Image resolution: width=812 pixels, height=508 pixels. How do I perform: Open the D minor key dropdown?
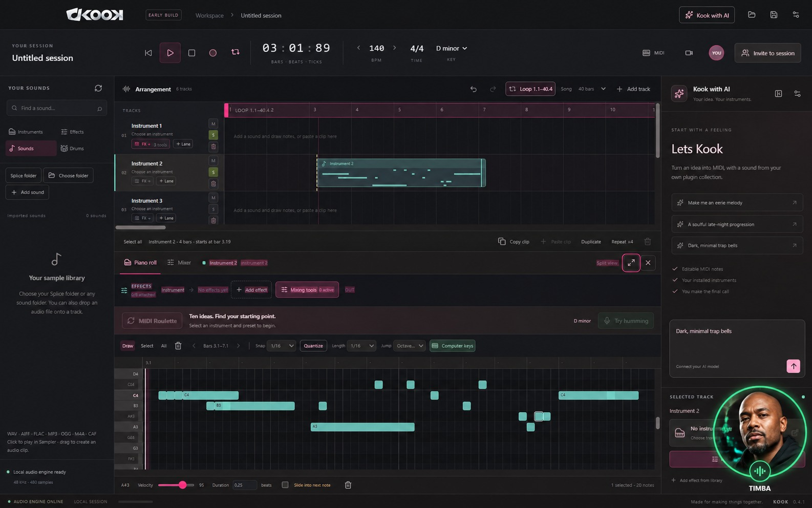(452, 48)
